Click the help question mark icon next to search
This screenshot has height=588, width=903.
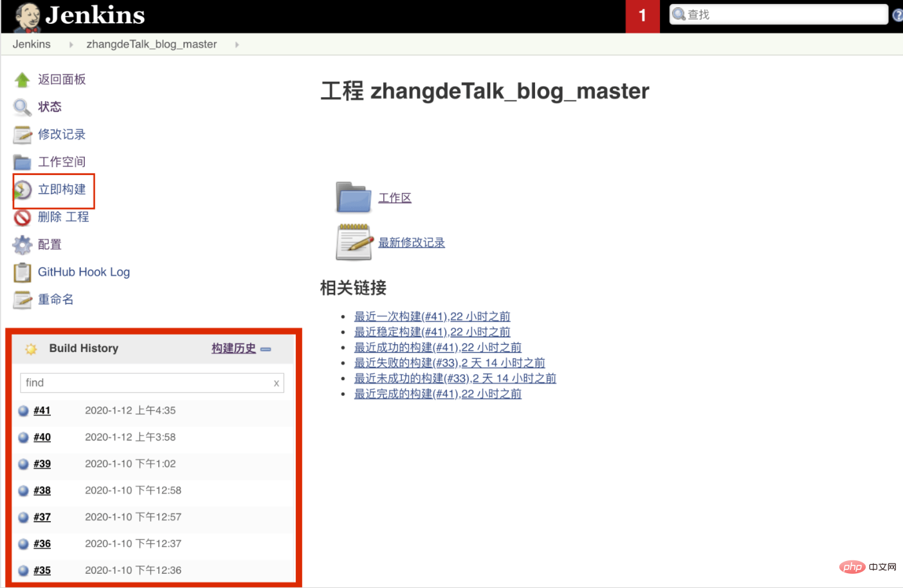[898, 15]
